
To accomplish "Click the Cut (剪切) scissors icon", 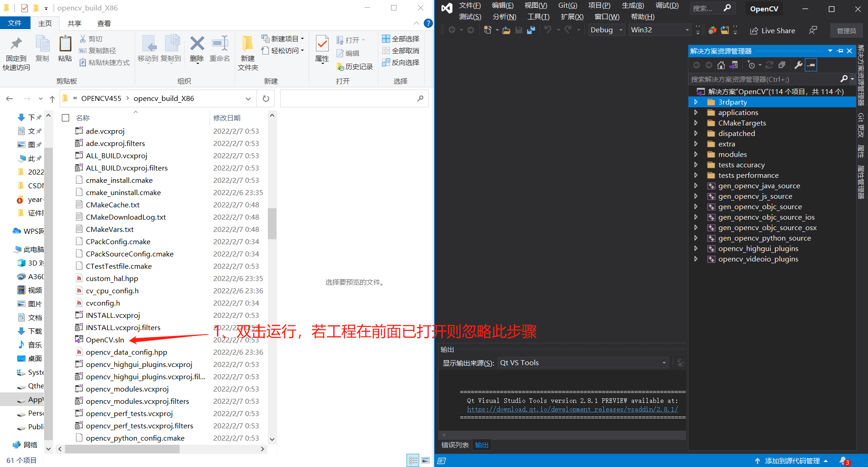I will point(83,39).
